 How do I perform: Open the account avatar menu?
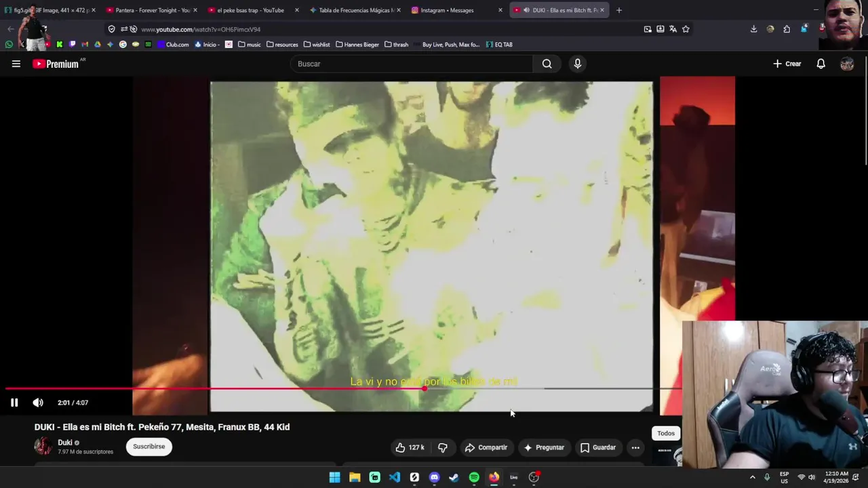click(847, 64)
